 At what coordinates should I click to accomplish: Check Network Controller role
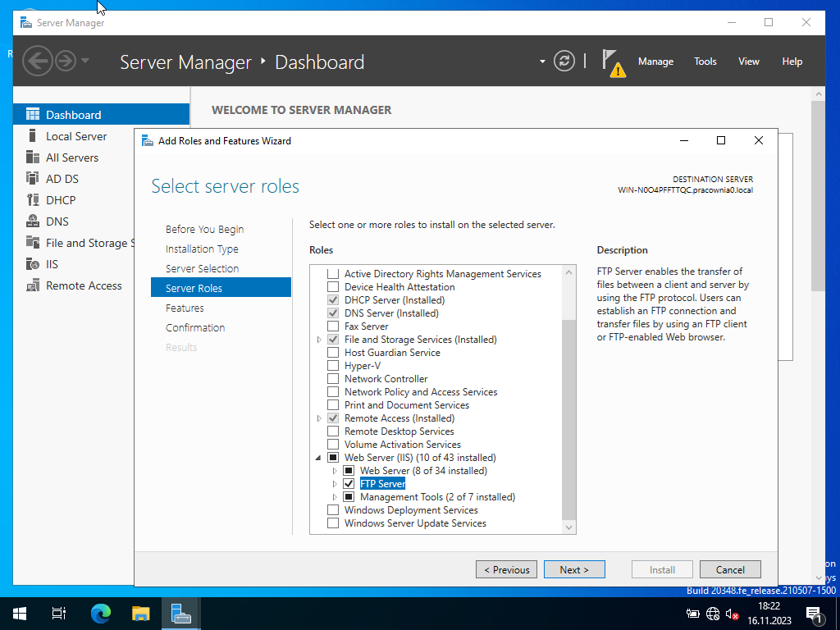pyautogui.click(x=333, y=379)
